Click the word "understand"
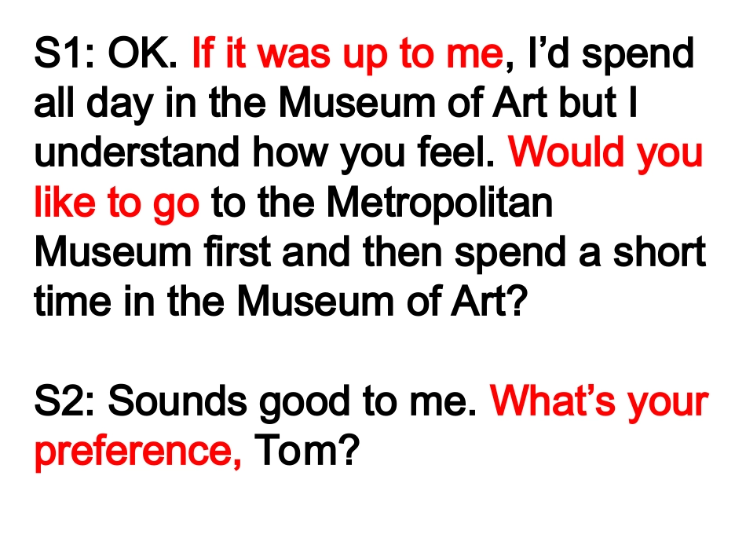 pyautogui.click(x=138, y=154)
